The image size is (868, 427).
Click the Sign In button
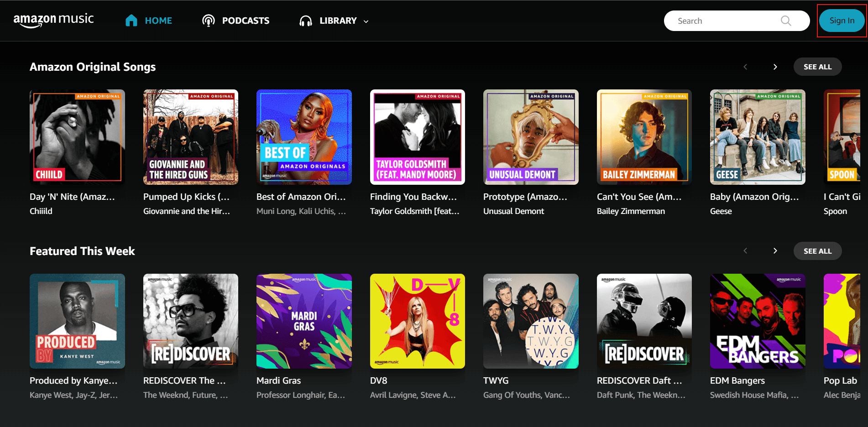pyautogui.click(x=842, y=21)
